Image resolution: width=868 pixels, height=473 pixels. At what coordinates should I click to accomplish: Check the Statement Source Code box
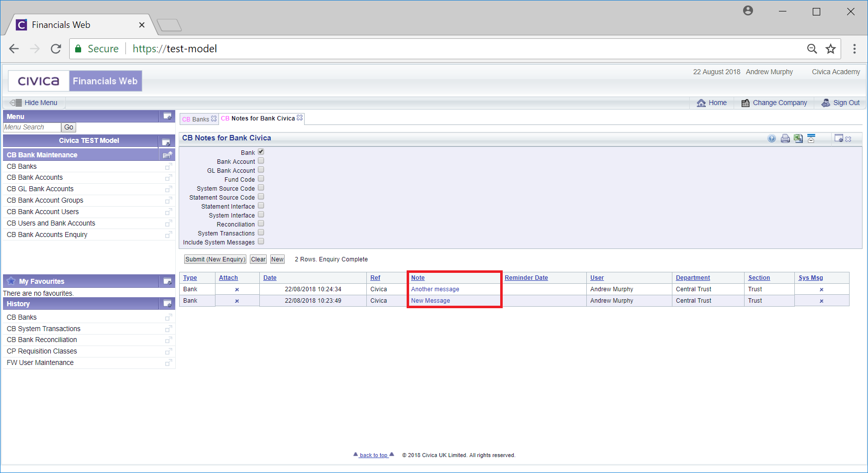261,197
